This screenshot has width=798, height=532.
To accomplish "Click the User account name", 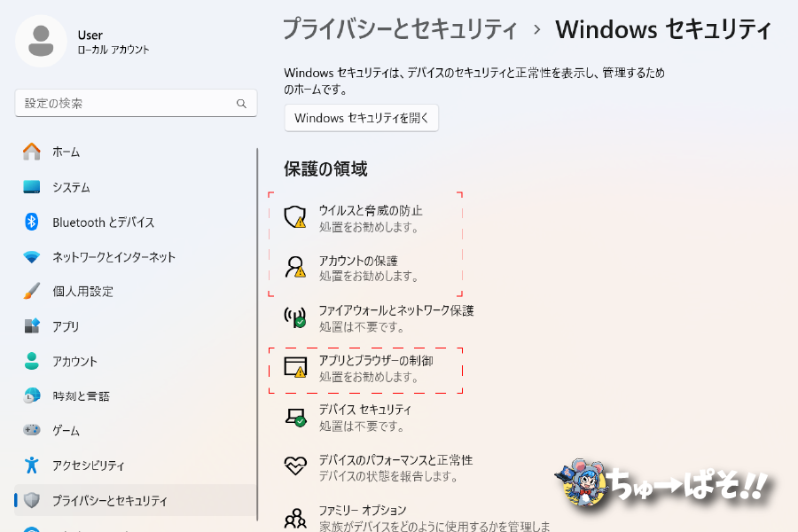I will coord(90,35).
